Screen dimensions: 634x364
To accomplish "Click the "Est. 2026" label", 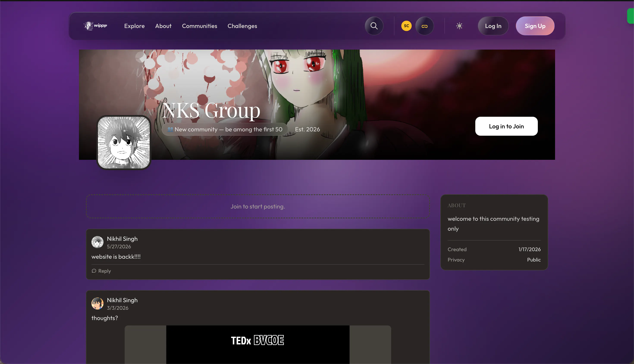I will [x=307, y=129].
